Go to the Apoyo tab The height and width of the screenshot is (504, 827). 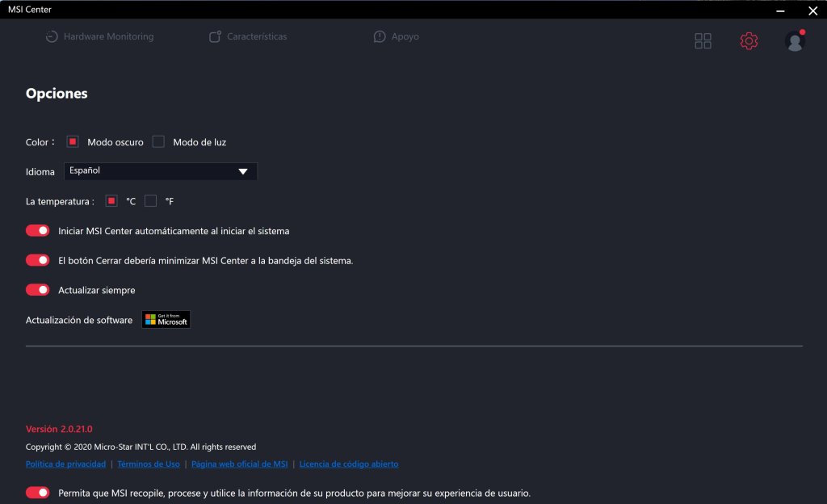tap(396, 36)
